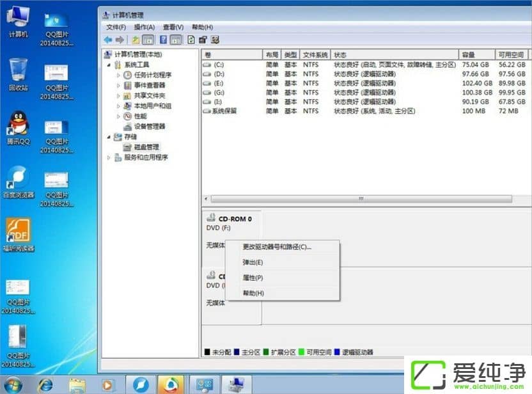Screen dimensions: 532x394
Task: Click the forward navigation arrow icon
Action: (119, 40)
